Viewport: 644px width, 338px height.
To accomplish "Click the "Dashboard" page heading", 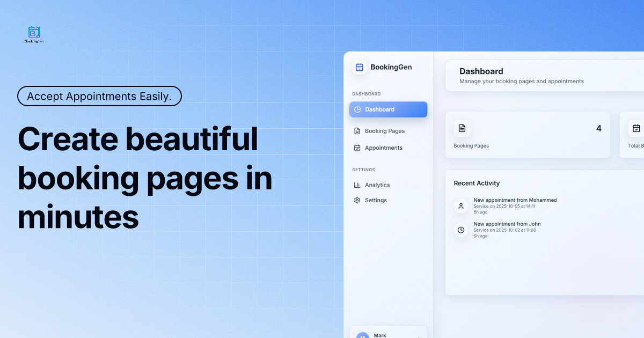I will (x=481, y=71).
